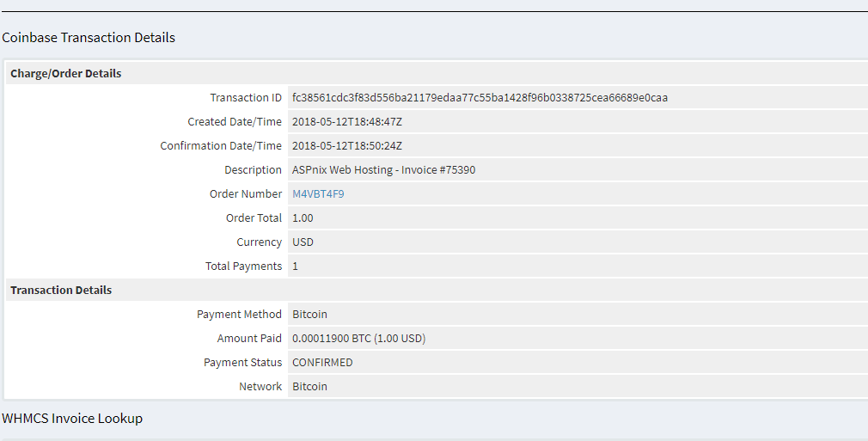Click the Charge/Order Details section header
Screen dimensions: 868x441
click(x=66, y=74)
